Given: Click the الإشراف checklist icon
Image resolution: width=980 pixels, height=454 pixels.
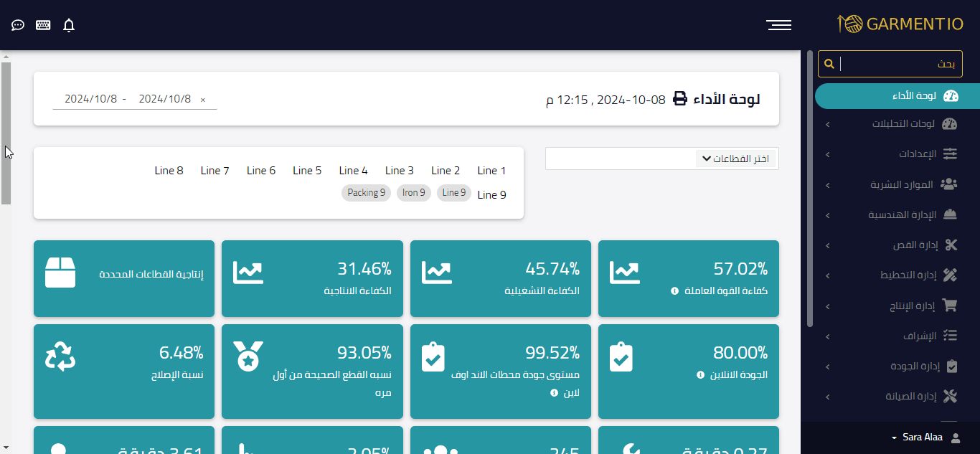Looking at the screenshot, I should (951, 336).
